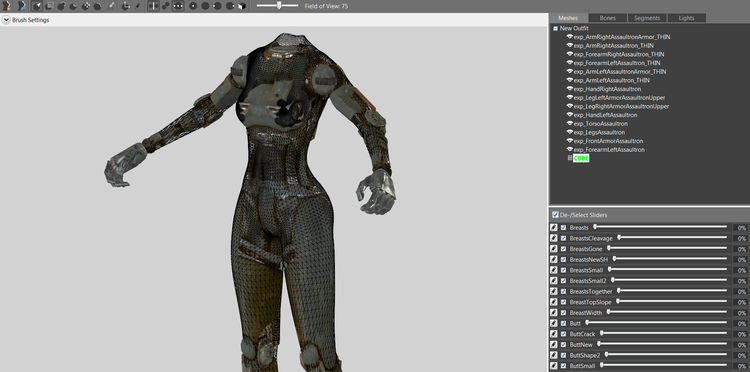This screenshot has width=750, height=372.
Task: Toggle X-Mirror editing mode
Action: [x=153, y=6]
